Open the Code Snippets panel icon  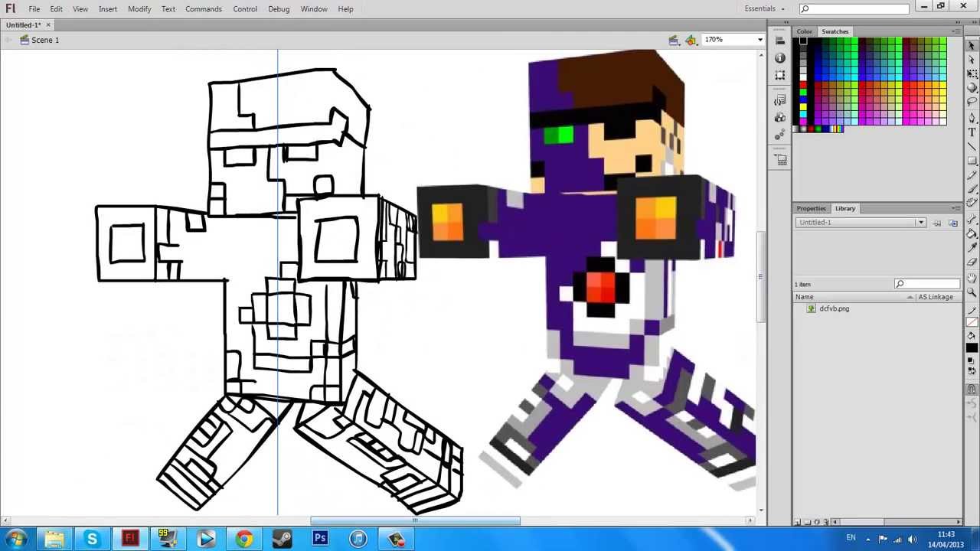click(779, 100)
